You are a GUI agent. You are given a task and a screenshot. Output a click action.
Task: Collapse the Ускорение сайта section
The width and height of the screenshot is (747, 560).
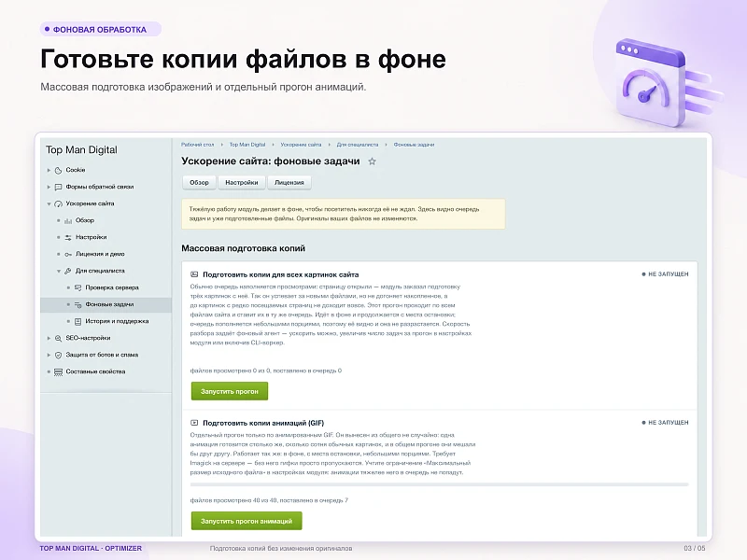pos(49,203)
